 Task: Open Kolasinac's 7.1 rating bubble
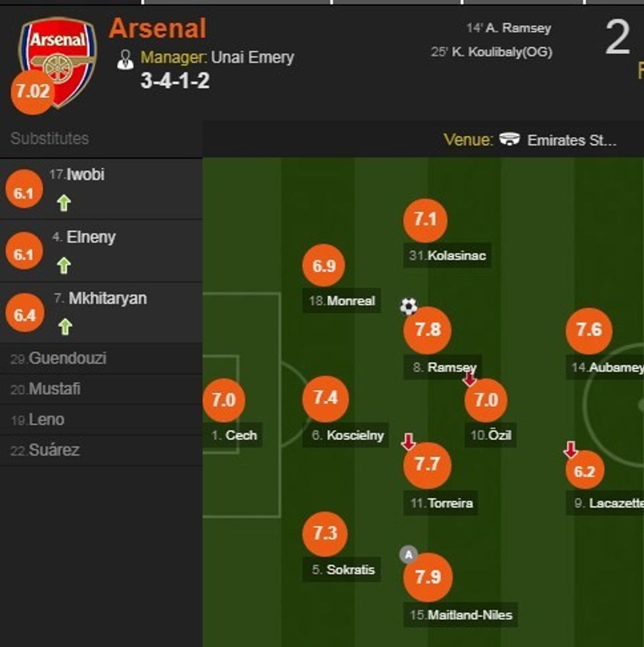(x=425, y=220)
